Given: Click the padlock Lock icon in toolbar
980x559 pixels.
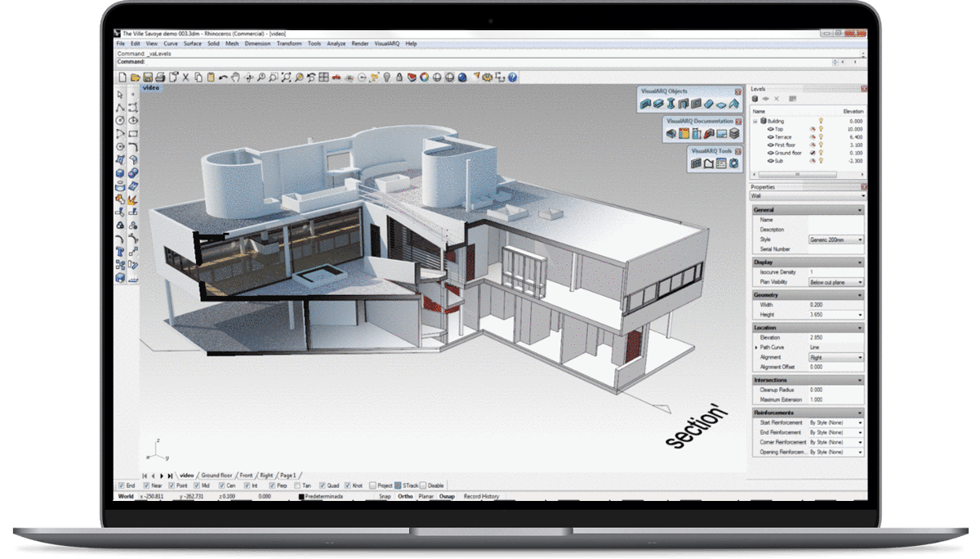Looking at the screenshot, I should pyautogui.click(x=399, y=78).
